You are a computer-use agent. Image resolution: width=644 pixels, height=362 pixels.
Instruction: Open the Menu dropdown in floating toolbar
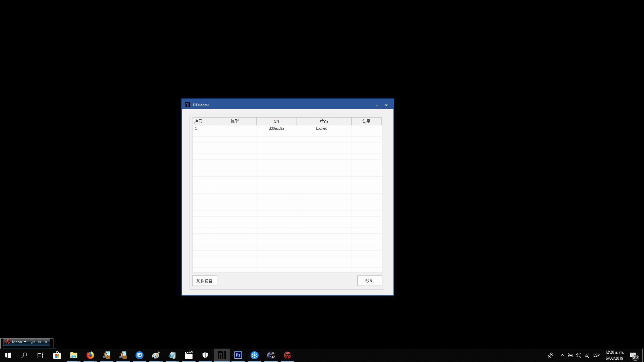coord(19,342)
